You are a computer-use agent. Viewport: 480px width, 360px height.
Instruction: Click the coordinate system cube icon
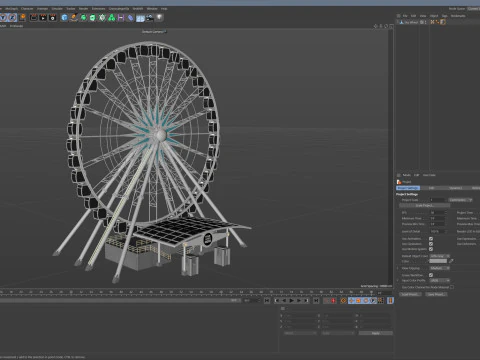23,17
